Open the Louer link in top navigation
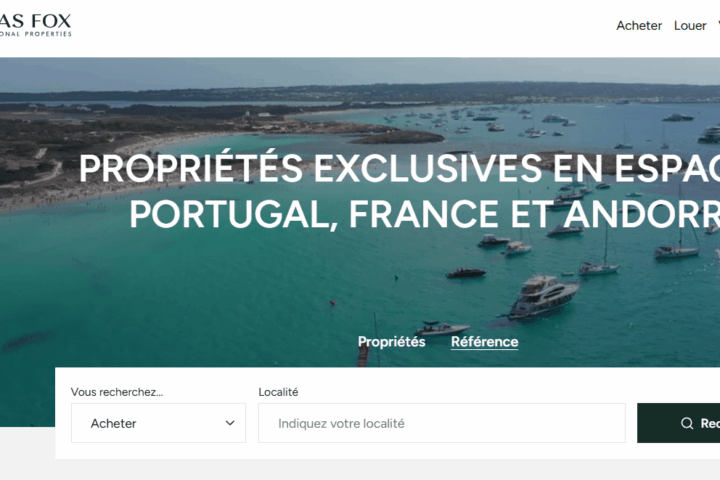This screenshot has width=720, height=480. pyautogui.click(x=690, y=26)
